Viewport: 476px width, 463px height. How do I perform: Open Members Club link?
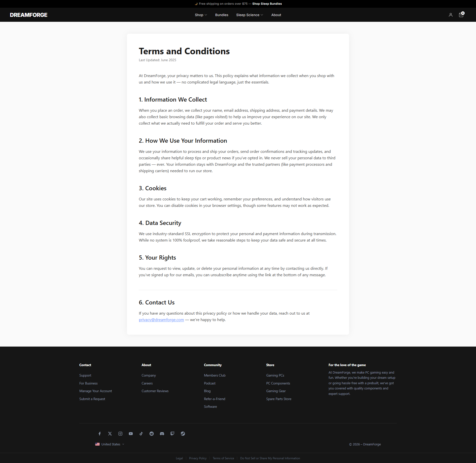coord(215,375)
